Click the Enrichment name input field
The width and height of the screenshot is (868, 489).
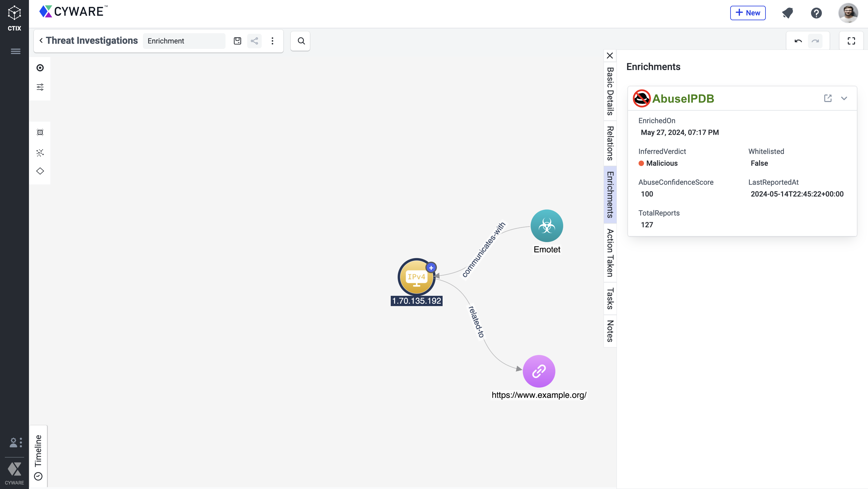pyautogui.click(x=184, y=41)
